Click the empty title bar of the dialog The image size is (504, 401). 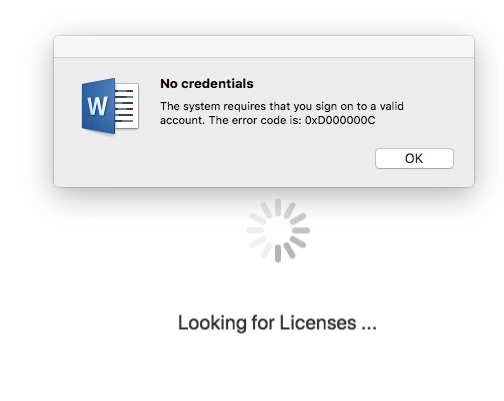pos(264,47)
